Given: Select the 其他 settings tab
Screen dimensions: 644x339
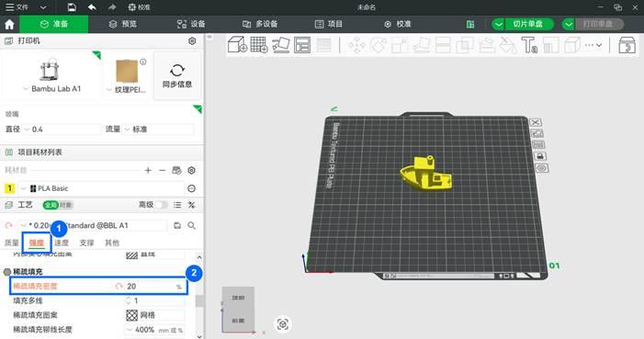Looking at the screenshot, I should [x=112, y=243].
